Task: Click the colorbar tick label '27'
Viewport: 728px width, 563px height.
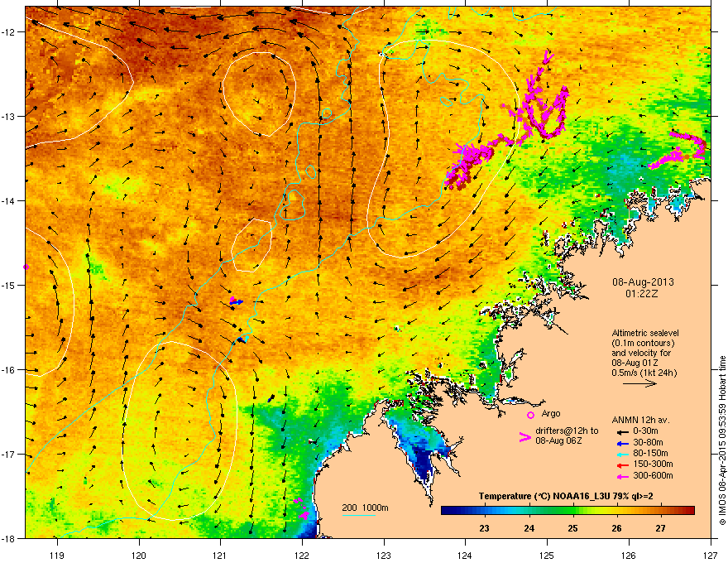Action: (660, 528)
